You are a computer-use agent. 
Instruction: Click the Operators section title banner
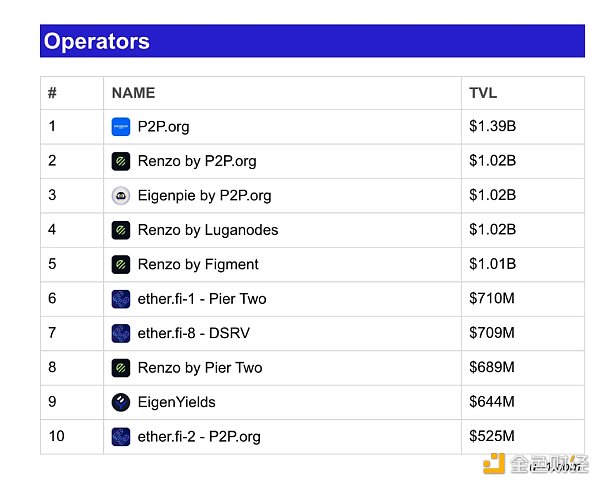point(312,41)
